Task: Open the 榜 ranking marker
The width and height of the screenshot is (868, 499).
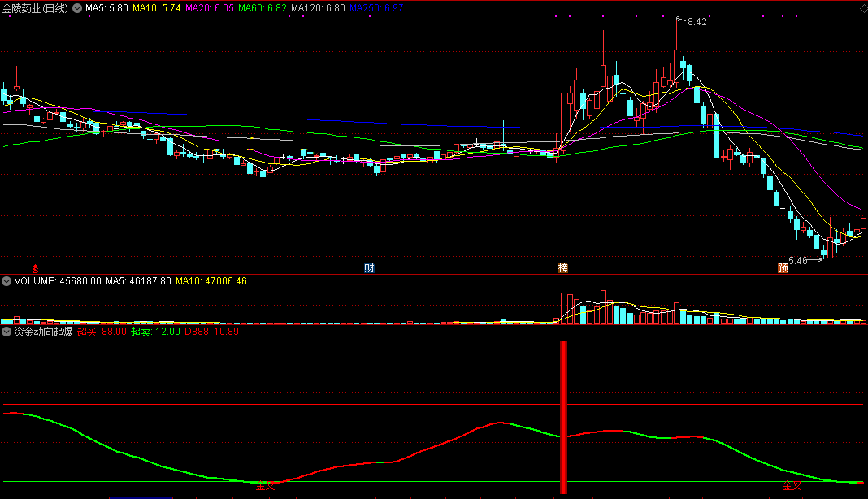Action: tap(563, 268)
